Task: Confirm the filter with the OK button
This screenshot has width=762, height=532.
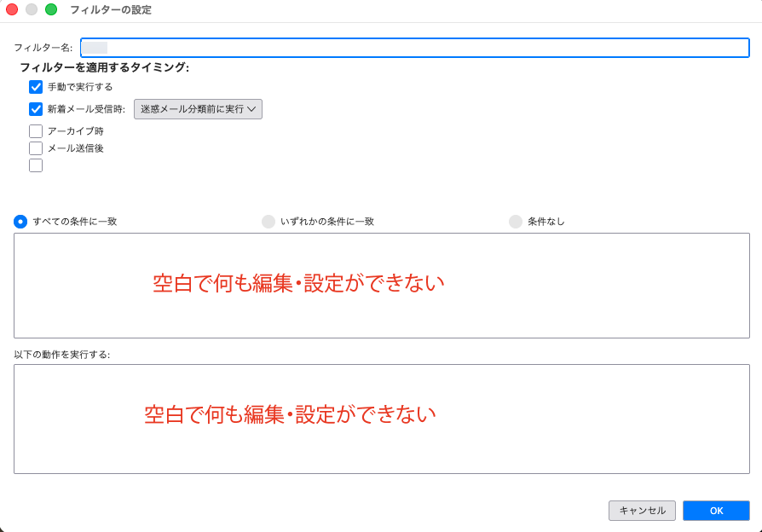Action: coord(716,511)
